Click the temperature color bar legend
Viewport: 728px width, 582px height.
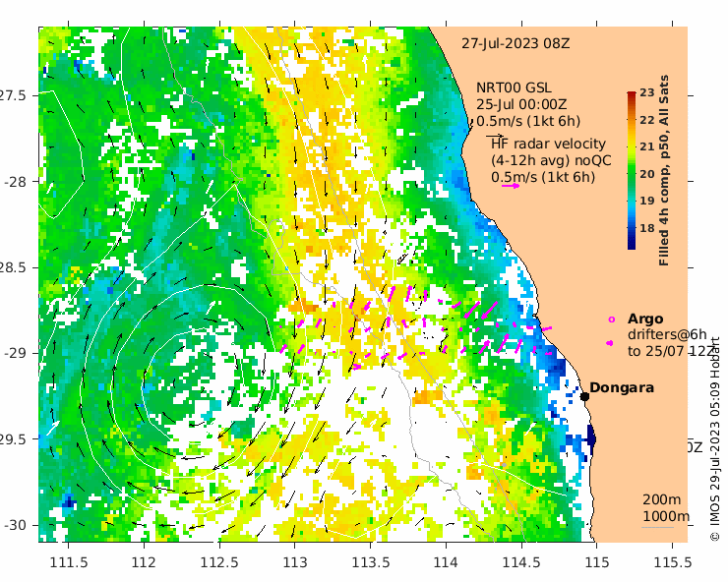(632, 170)
